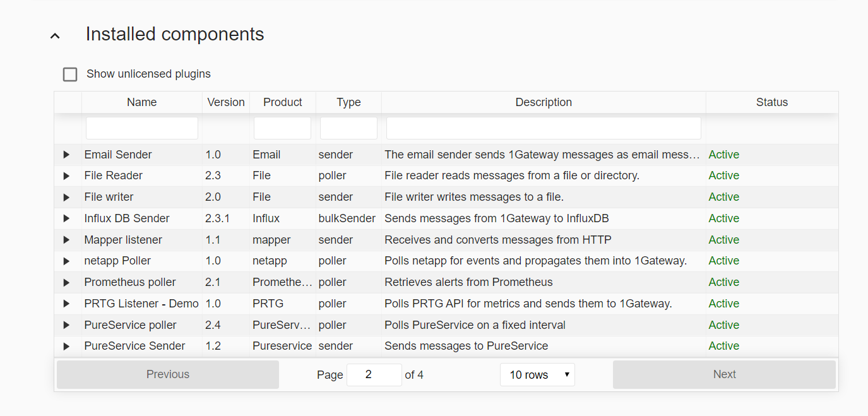Expand the Email Sender row

coord(66,155)
